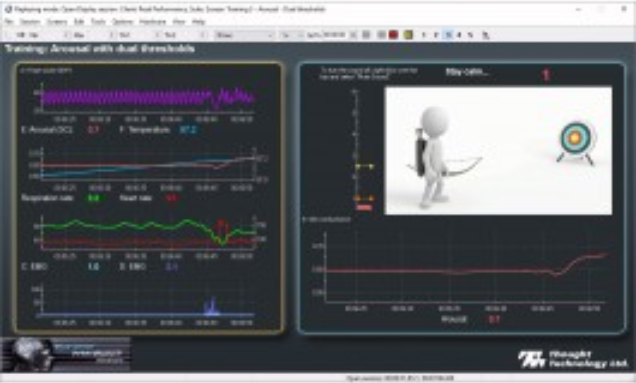Switch to screen 4 toolbar button
This screenshot has width=636, height=383.
(x=459, y=35)
